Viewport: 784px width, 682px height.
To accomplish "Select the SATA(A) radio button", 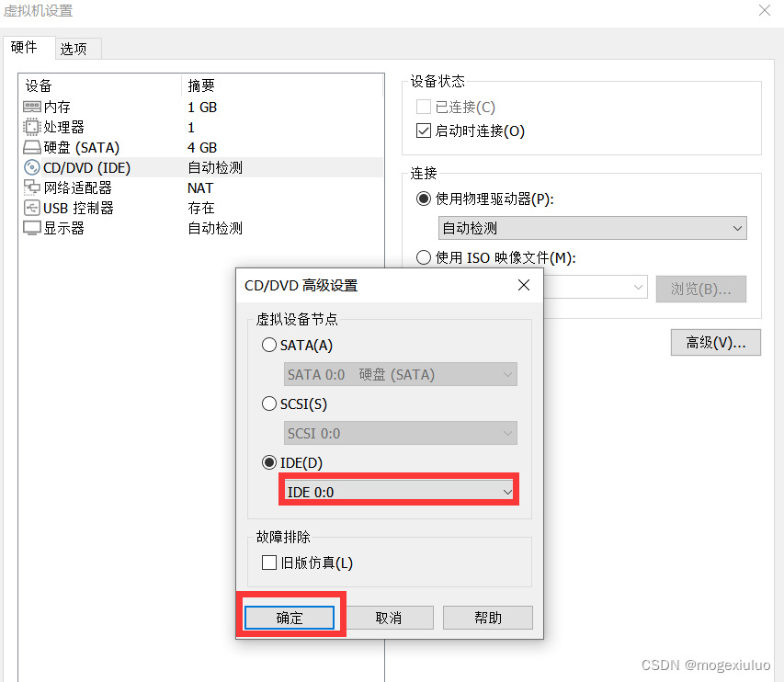I will click(268, 345).
